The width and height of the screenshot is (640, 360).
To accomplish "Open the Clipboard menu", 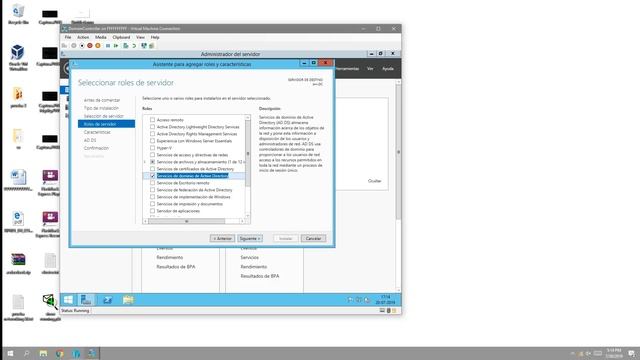I will [121, 37].
